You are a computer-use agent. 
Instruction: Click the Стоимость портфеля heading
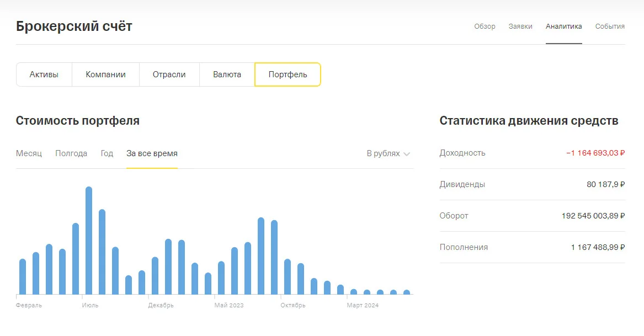point(78,121)
